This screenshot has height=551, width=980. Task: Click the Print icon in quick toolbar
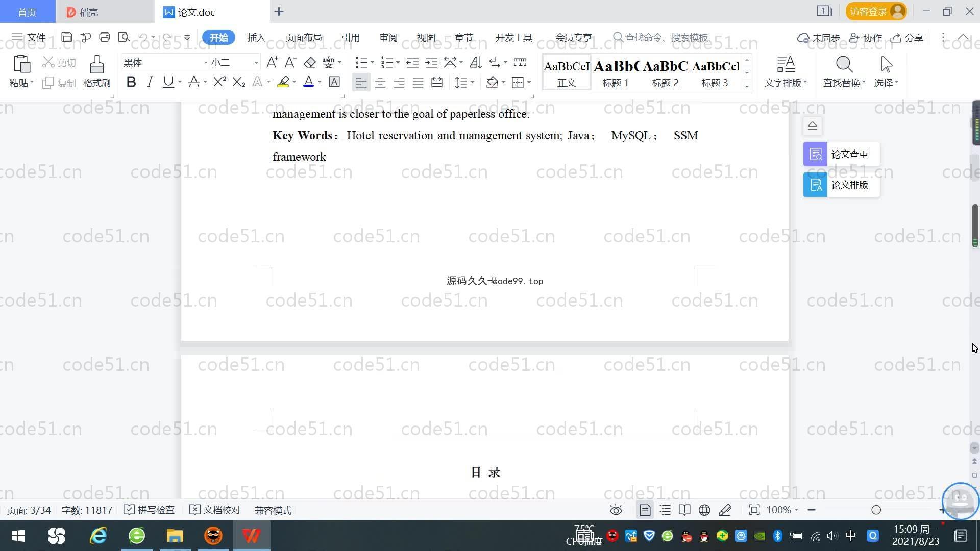pos(105,37)
